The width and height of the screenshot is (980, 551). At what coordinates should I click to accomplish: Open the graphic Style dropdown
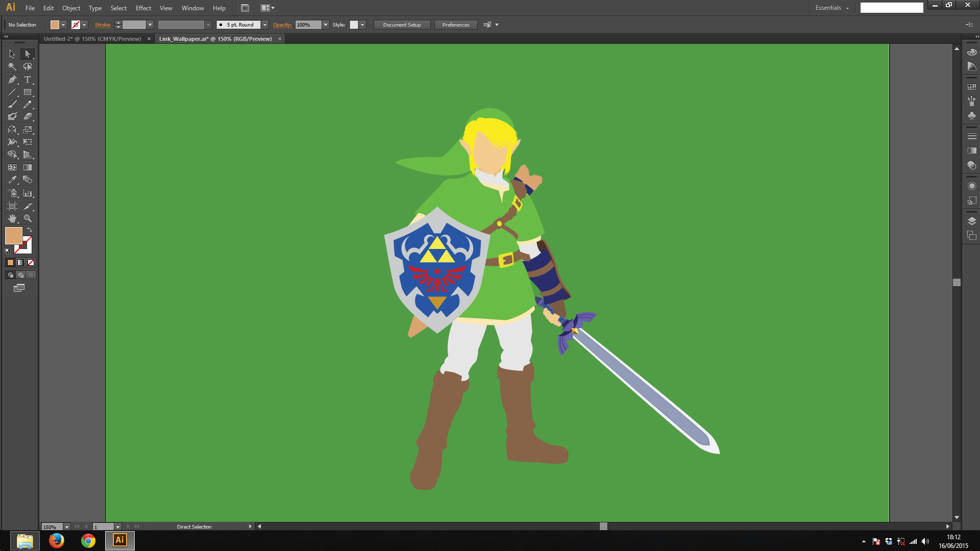tap(362, 25)
